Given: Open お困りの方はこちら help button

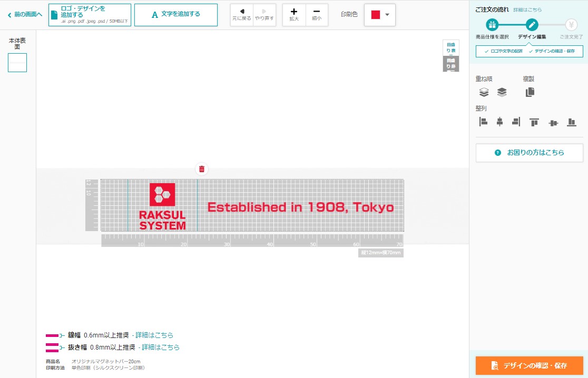Looking at the screenshot, I should (529, 153).
